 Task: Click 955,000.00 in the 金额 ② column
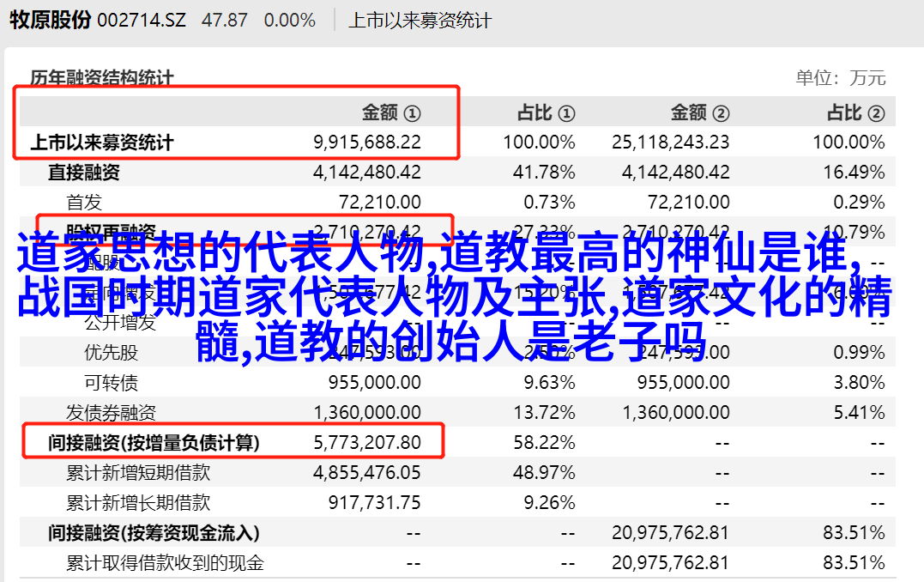click(684, 383)
